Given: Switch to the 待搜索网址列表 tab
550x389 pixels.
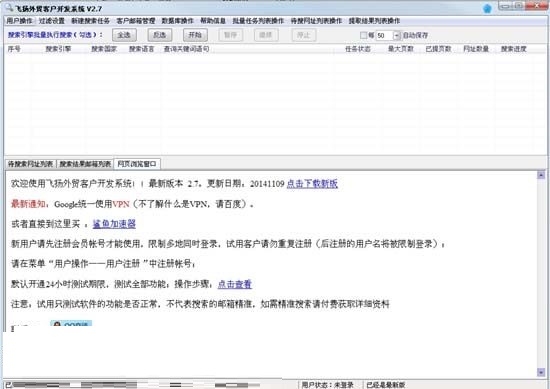Looking at the screenshot, I should coord(31,164).
